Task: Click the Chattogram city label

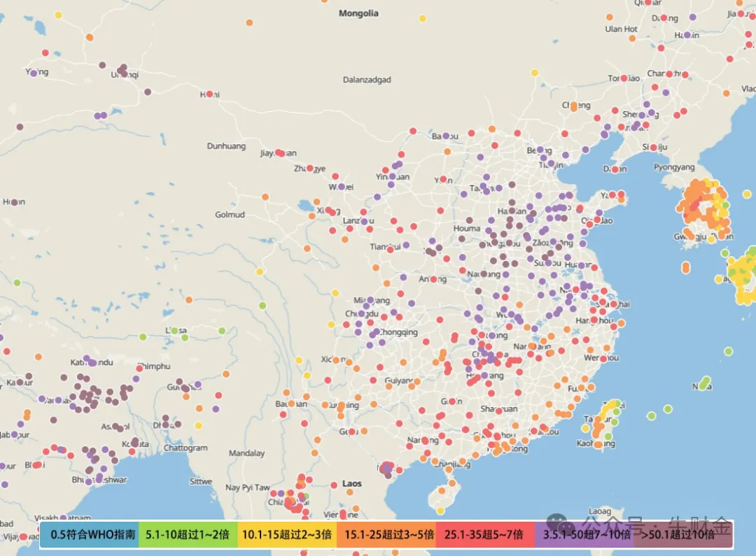Action: click(185, 448)
